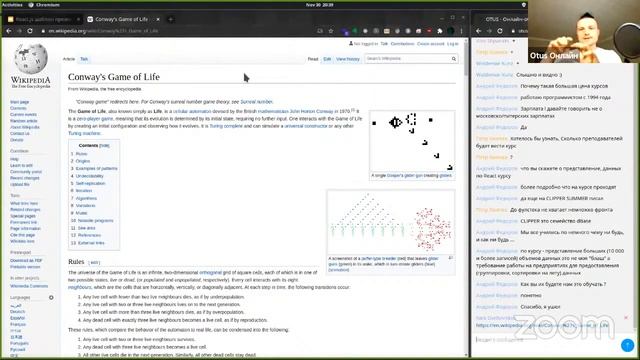This screenshot has width=640, height=360.
Task: Click Activities in the top bar
Action: [x=12, y=5]
